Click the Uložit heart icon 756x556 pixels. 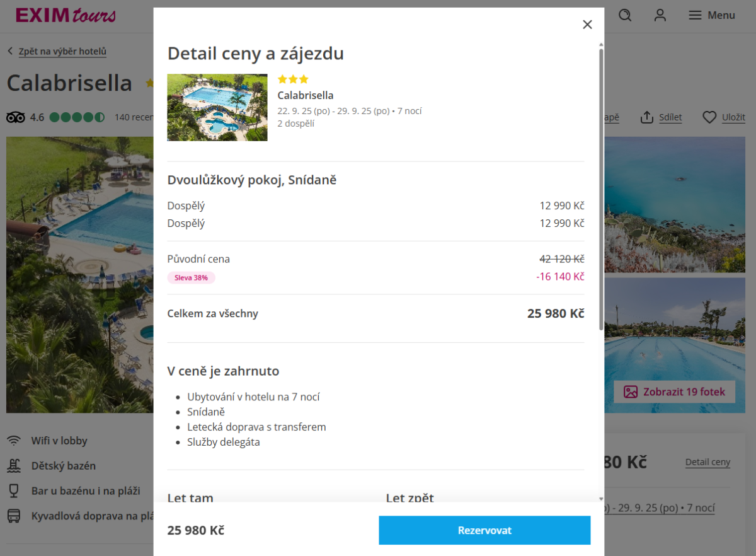(x=709, y=117)
